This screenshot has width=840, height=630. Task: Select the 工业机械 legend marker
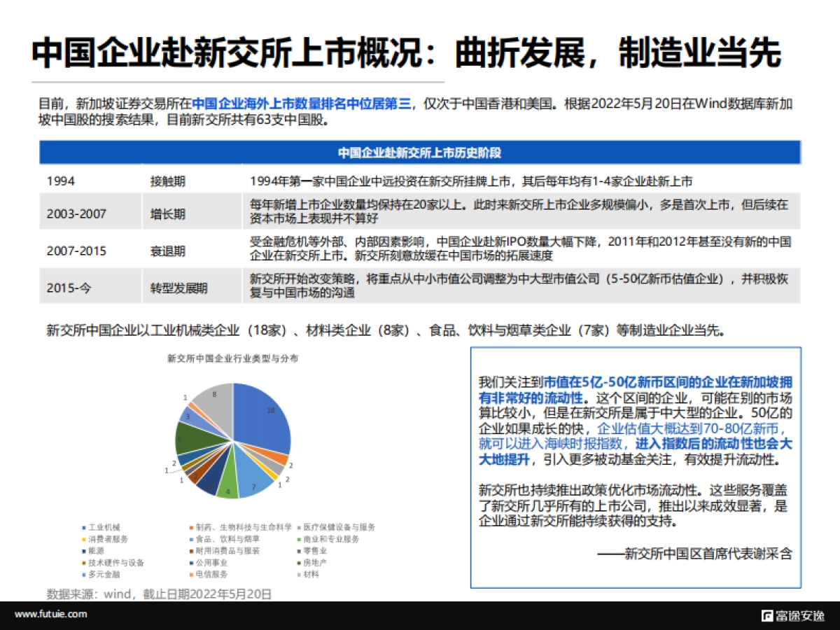coord(84,528)
